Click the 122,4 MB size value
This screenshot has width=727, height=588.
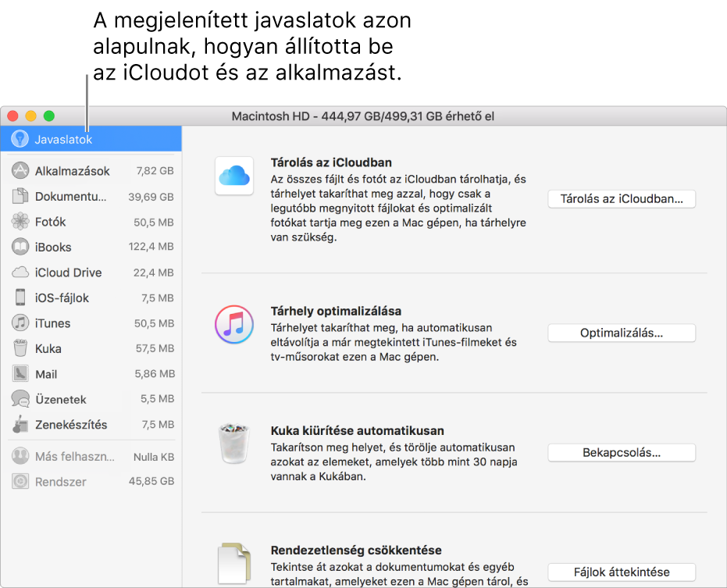click(151, 247)
